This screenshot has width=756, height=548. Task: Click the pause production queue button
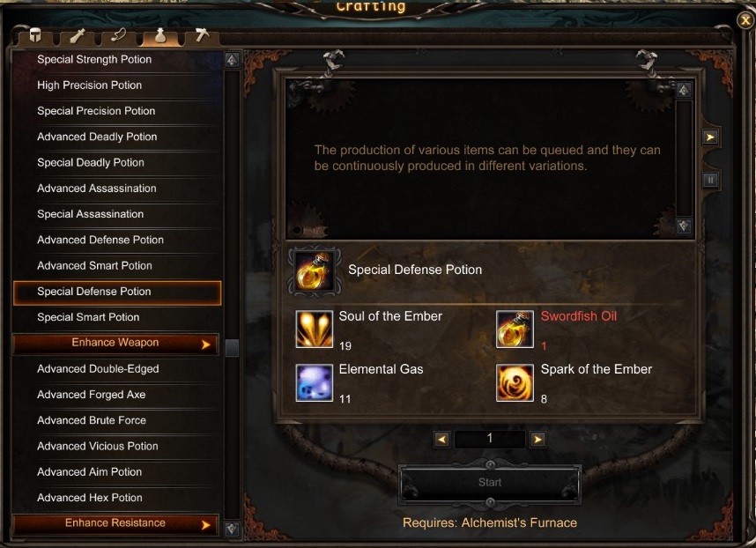[x=711, y=181]
